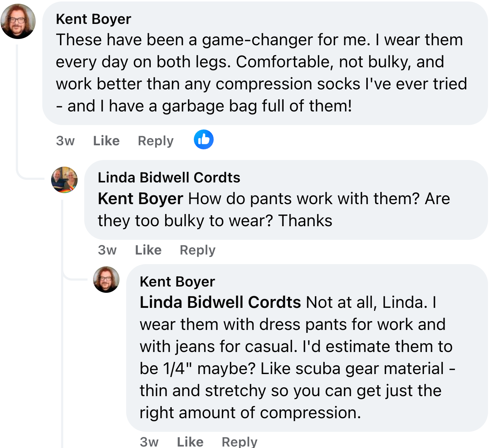
Task: Open Linda Bidwell Cordts author name link
Action: point(169,178)
